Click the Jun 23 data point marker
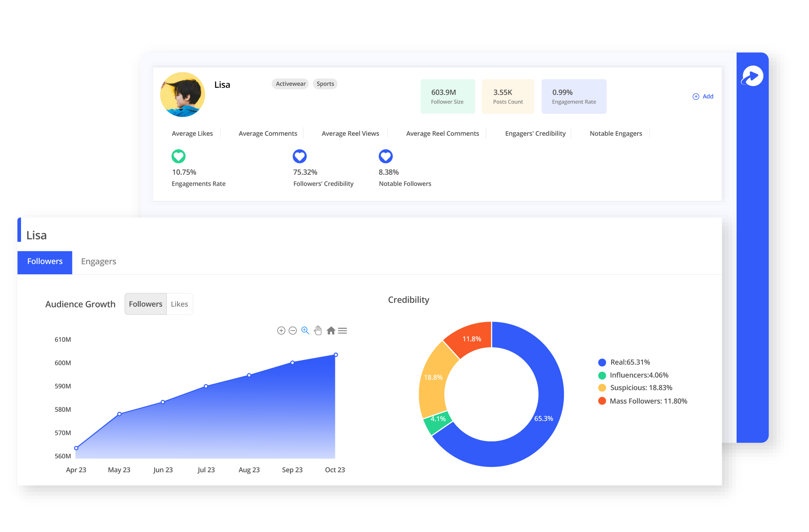809x532 pixels. click(163, 402)
